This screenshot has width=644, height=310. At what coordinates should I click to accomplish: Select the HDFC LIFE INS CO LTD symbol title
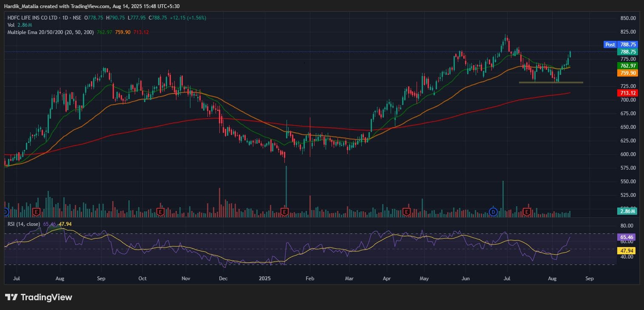pyautogui.click(x=34, y=18)
